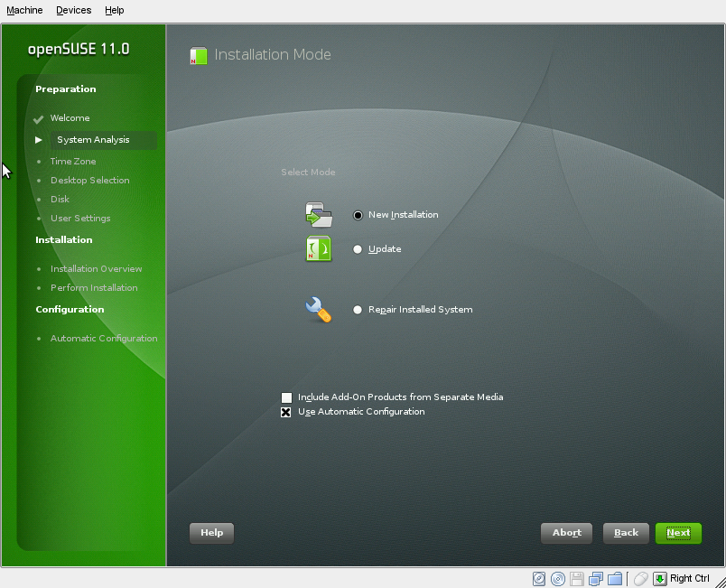The width and height of the screenshot is (726, 588).
Task: Disable Use Automatic Configuration
Action: click(286, 412)
